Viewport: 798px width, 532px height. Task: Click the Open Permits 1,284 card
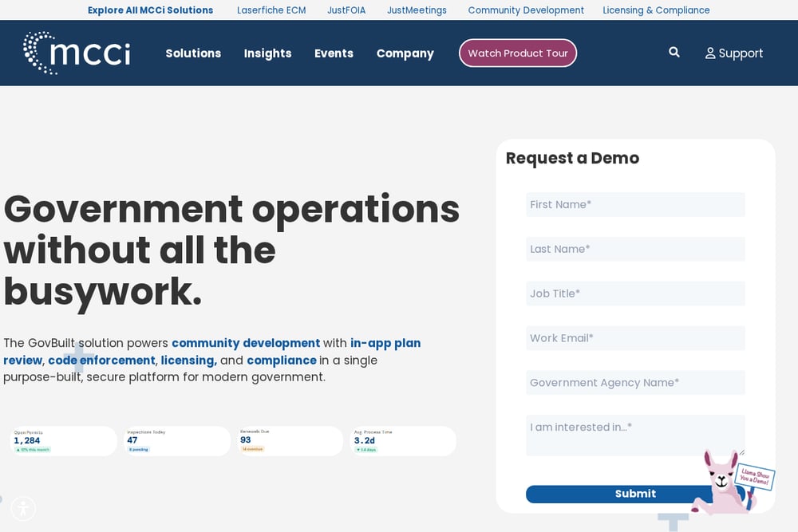63,441
